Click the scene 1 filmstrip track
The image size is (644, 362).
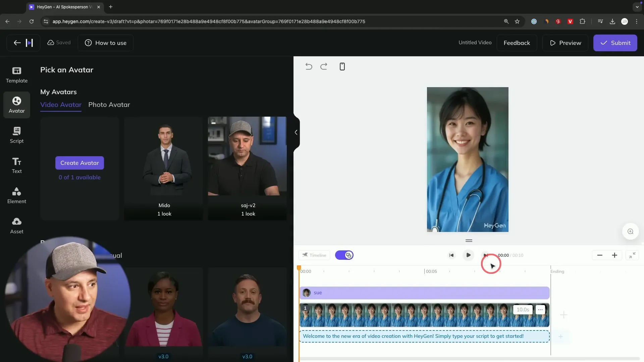click(x=424, y=315)
